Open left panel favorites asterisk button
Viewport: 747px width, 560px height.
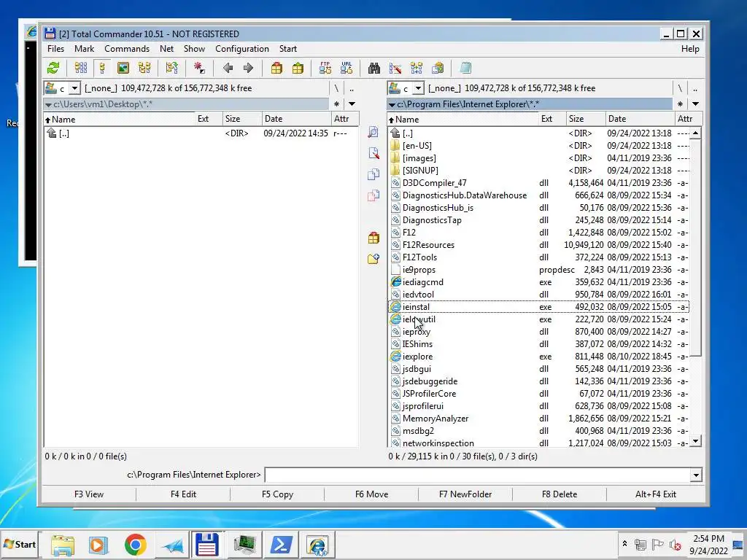pos(336,104)
